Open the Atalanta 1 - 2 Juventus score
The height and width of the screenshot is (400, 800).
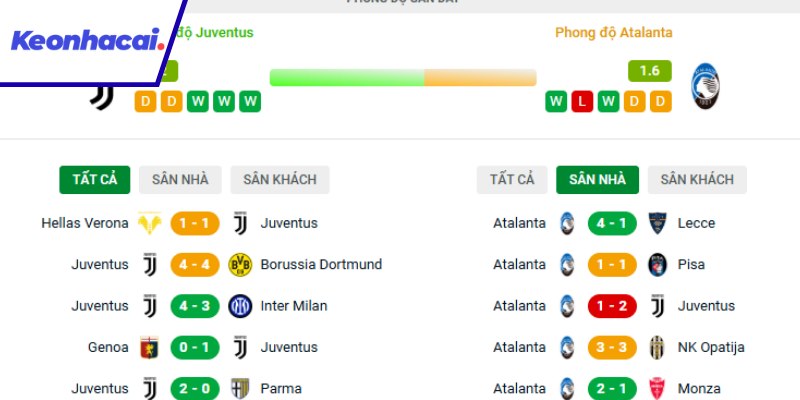tap(613, 306)
